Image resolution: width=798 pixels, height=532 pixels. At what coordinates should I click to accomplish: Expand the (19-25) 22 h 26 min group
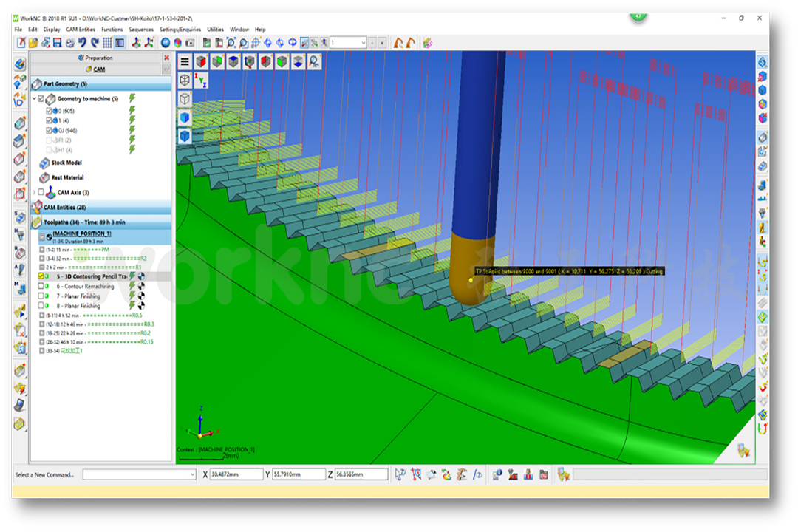[41, 333]
